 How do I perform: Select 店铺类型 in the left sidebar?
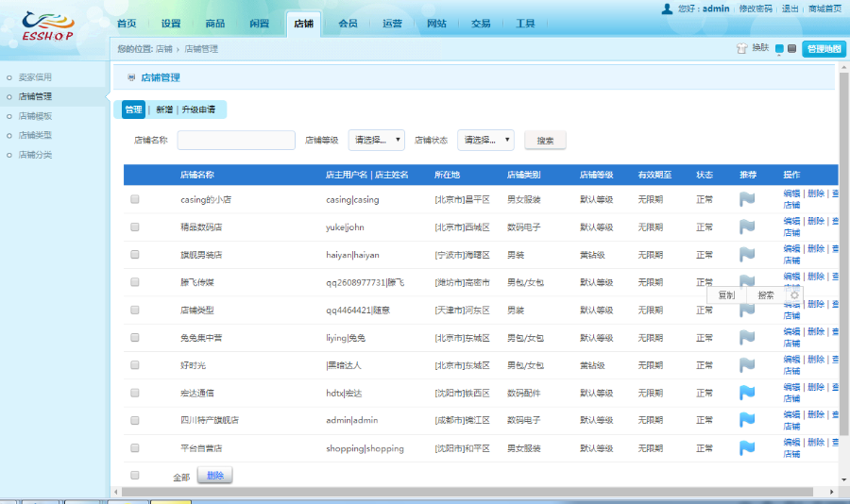pyautogui.click(x=36, y=135)
